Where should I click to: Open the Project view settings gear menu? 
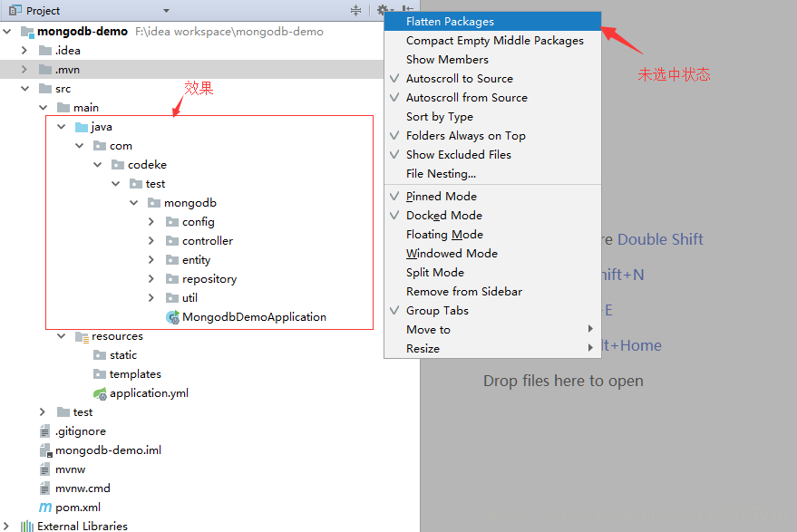[381, 8]
